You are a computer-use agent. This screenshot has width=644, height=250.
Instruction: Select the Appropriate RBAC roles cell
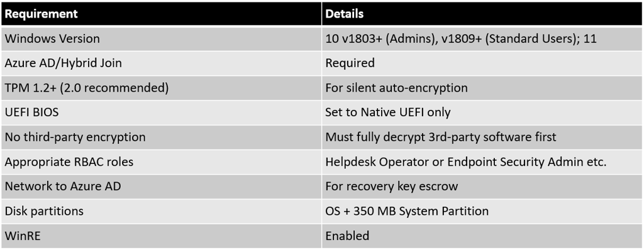(162, 161)
